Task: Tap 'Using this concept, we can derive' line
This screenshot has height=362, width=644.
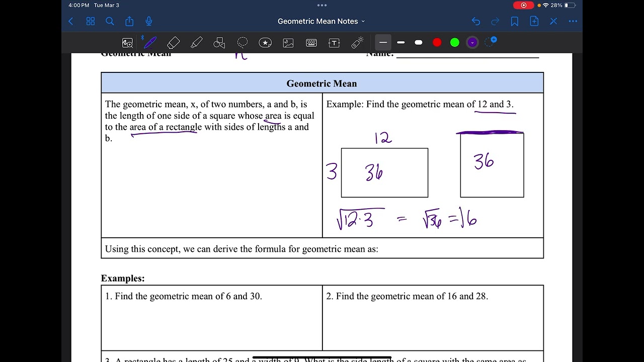Action: point(242,249)
